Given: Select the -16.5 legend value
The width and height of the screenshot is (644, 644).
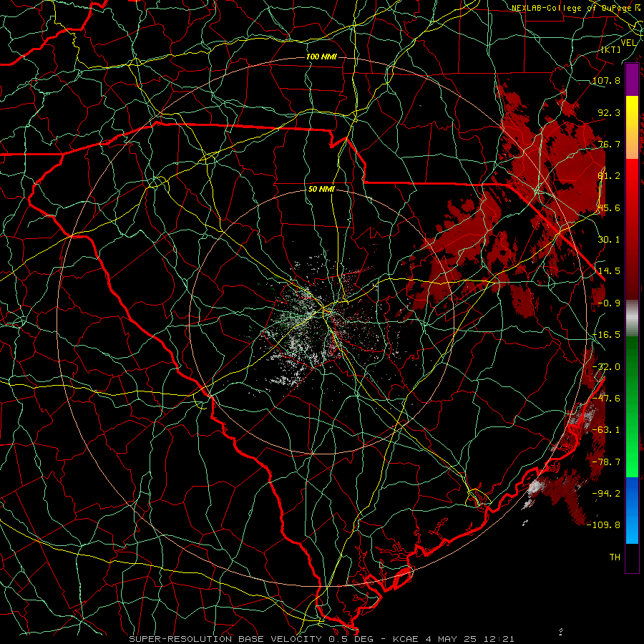Looking at the screenshot, I should [606, 335].
